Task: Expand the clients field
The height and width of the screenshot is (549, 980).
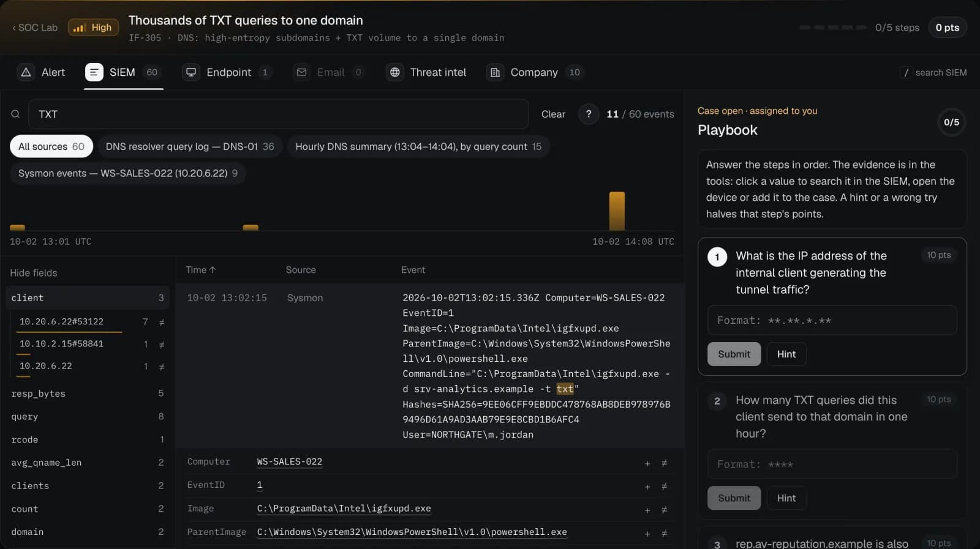Action: (x=88, y=485)
